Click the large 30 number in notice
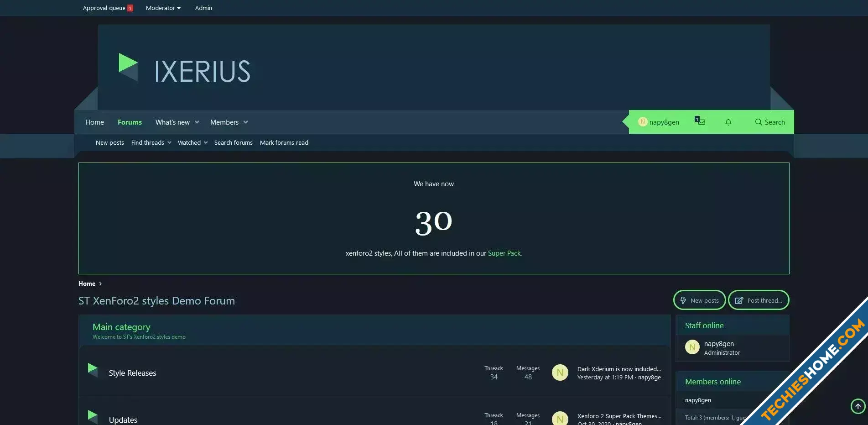The width and height of the screenshot is (868, 425). [x=433, y=223]
